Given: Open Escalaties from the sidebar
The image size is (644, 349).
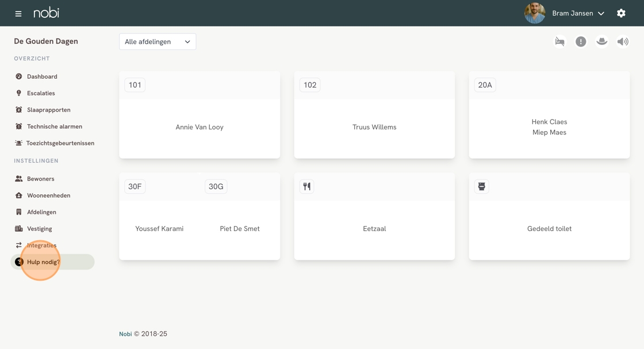Looking at the screenshot, I should [x=41, y=93].
